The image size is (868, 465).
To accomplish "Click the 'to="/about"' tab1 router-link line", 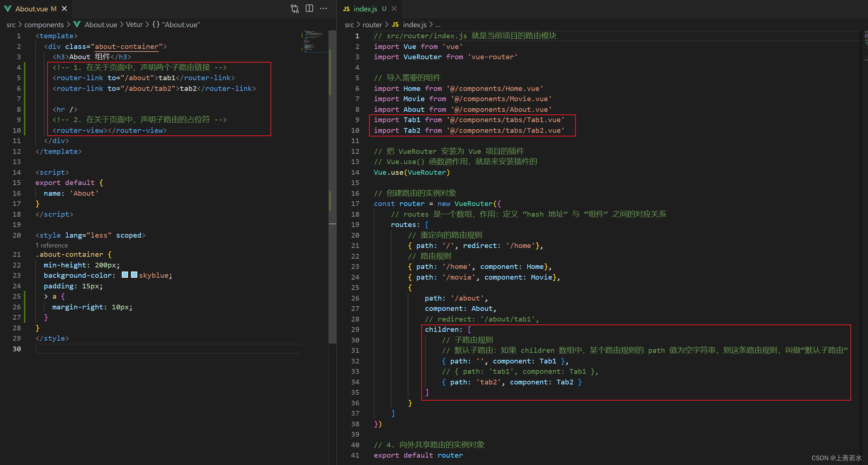I will [144, 78].
